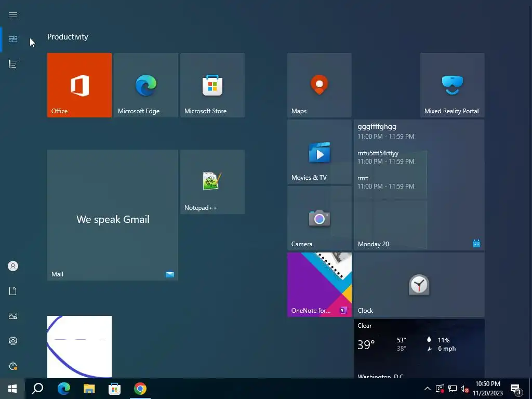
Task: Open the Action Center notifications
Action: (x=516, y=389)
